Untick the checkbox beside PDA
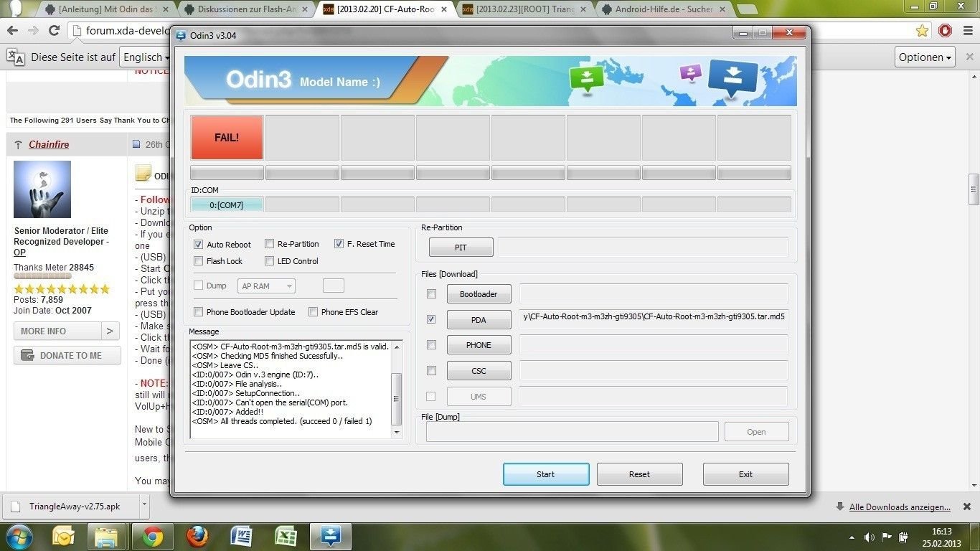 (431, 319)
